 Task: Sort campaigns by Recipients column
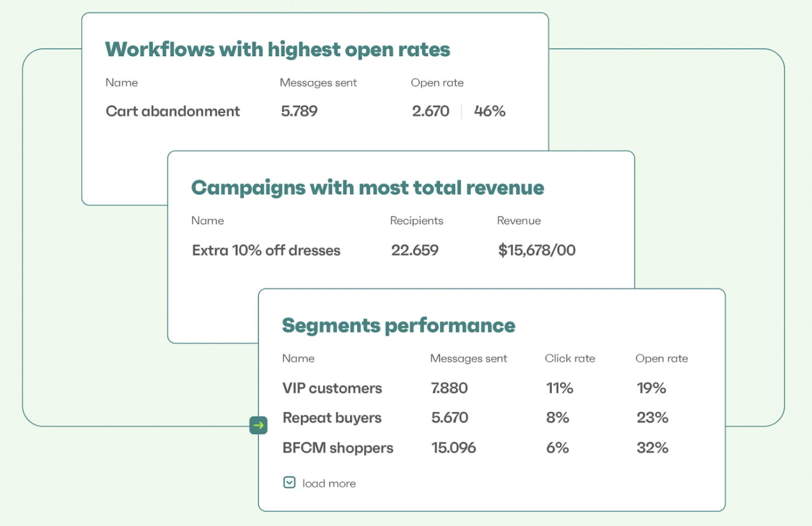click(x=416, y=221)
